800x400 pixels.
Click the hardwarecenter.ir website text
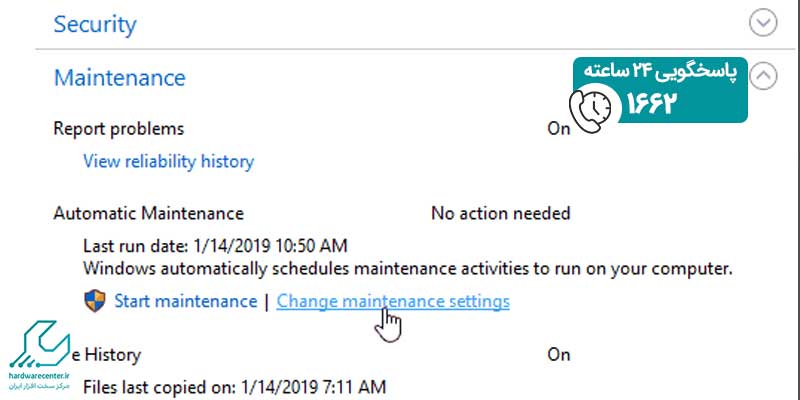point(39,375)
